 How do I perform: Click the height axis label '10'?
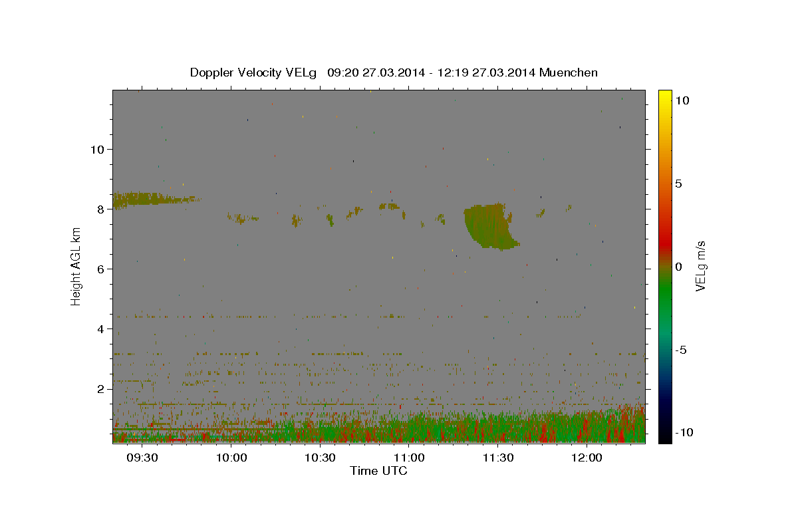click(97, 149)
